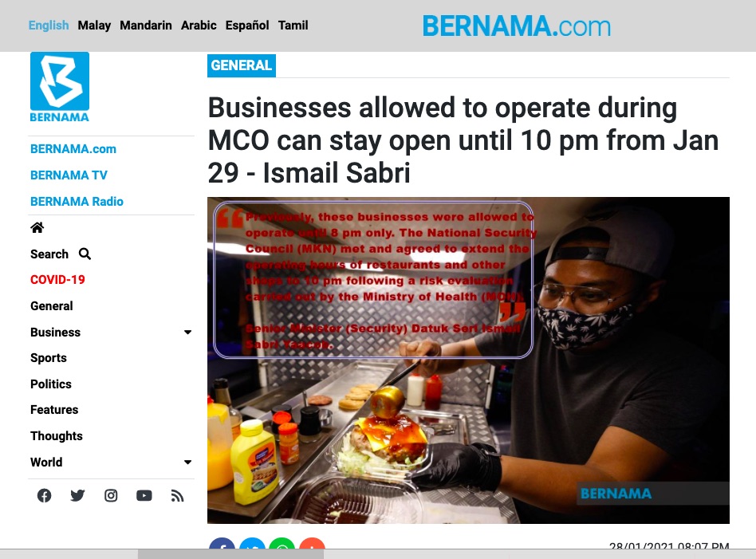
Task: Open the COVID-19 section
Action: [x=57, y=280]
